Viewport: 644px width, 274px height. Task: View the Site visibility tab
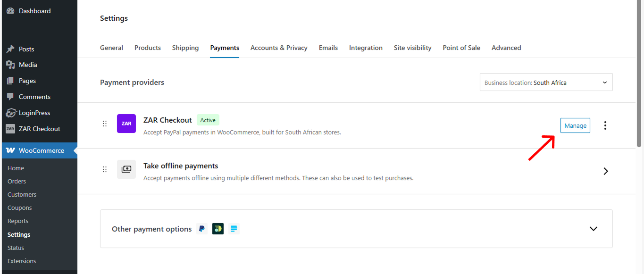point(413,48)
